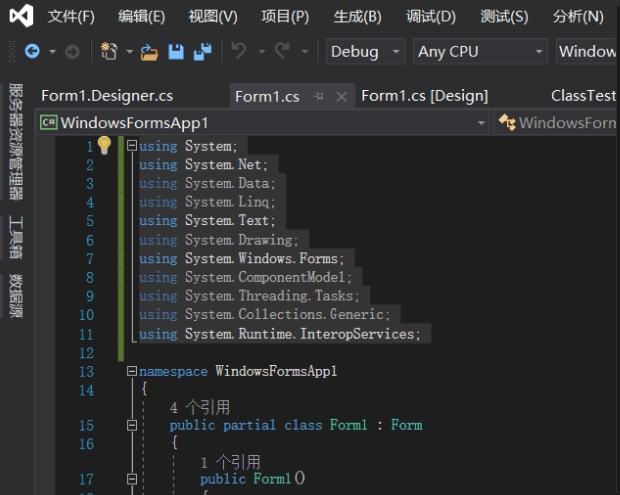Open the WindowsFormsApp1 project navigation dropdown
The image size is (620, 495).
point(263,123)
